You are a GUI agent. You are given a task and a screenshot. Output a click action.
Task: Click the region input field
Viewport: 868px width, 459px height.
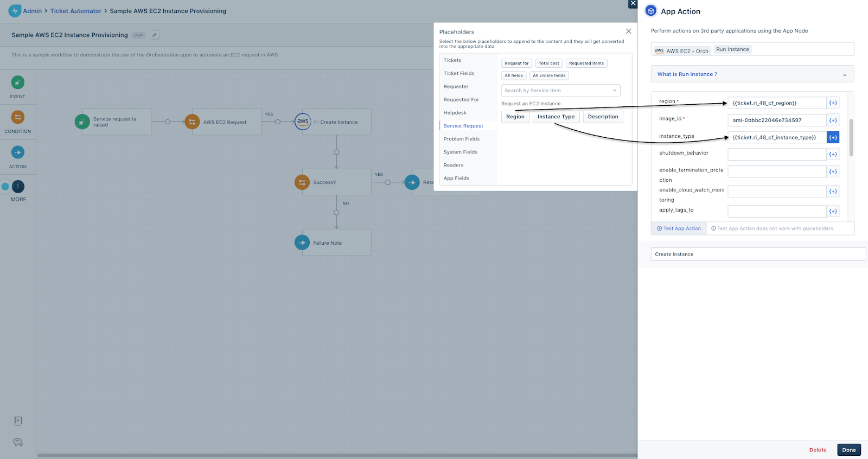click(777, 103)
